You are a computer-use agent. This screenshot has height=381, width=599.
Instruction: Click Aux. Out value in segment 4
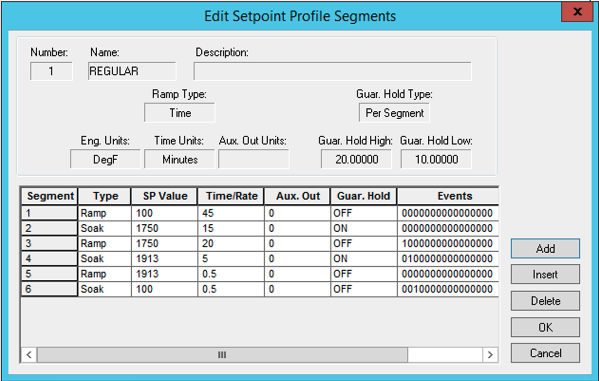[x=298, y=259]
